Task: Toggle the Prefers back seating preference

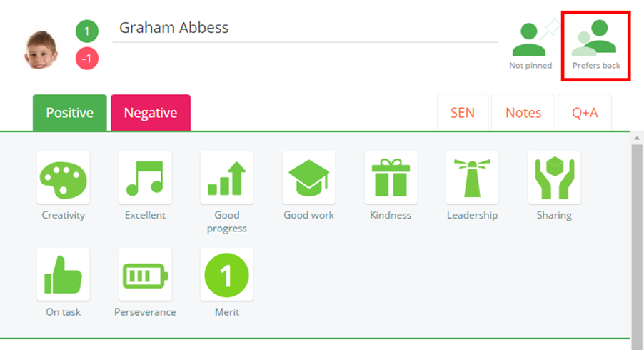Action: (x=596, y=41)
